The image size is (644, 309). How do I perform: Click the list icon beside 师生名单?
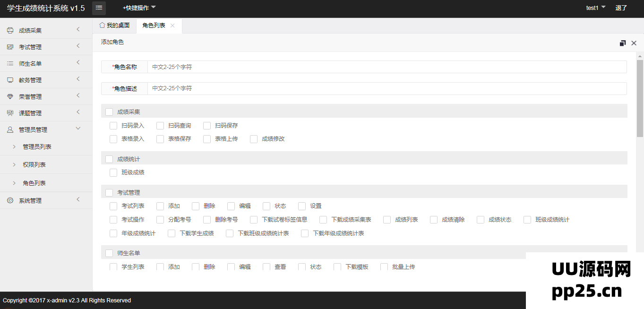(x=10, y=63)
